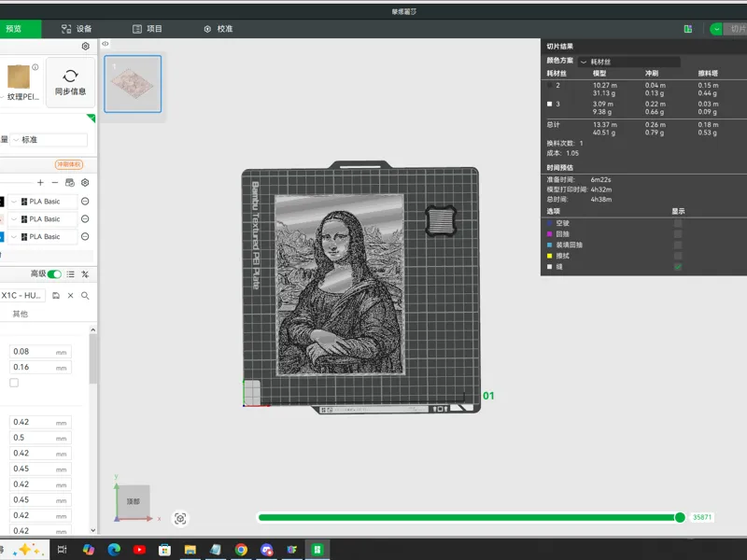Save the process preset with disk icon

[56, 295]
